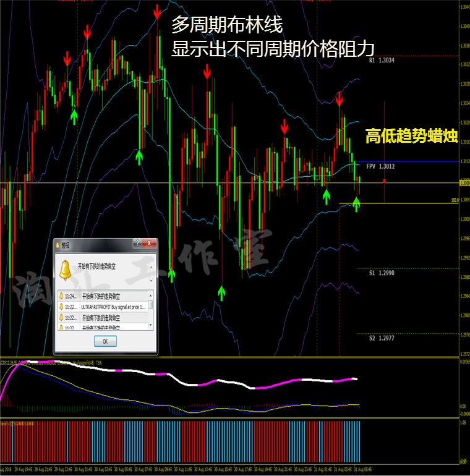Click the alert list scroll-down arrow

coord(151,325)
